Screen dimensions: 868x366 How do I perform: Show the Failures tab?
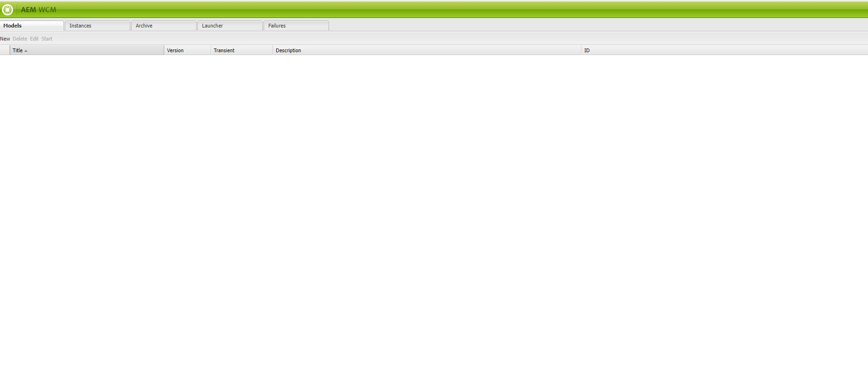296,26
